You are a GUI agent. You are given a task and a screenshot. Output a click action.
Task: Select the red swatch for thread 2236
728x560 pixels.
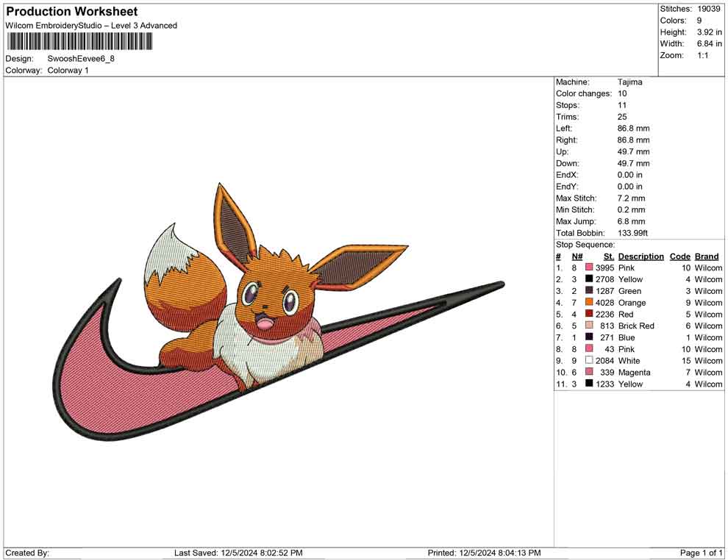pyautogui.click(x=589, y=315)
